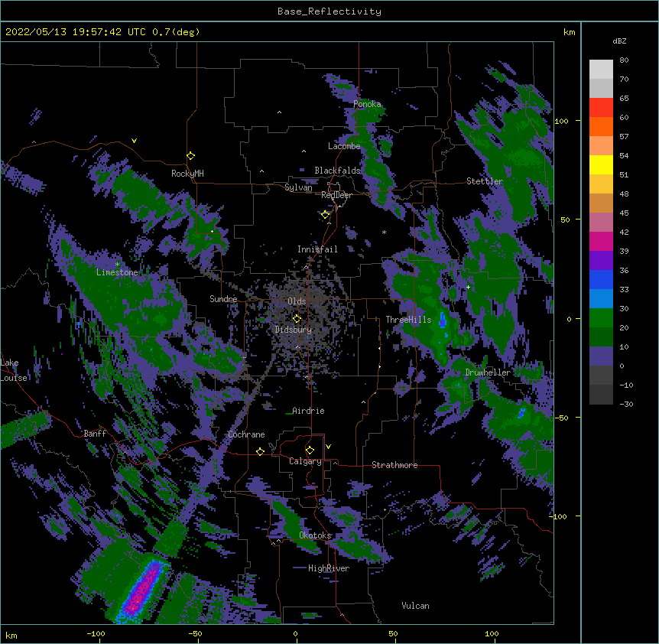Click the Lake Louise label
The image size is (659, 644).
click(14, 370)
